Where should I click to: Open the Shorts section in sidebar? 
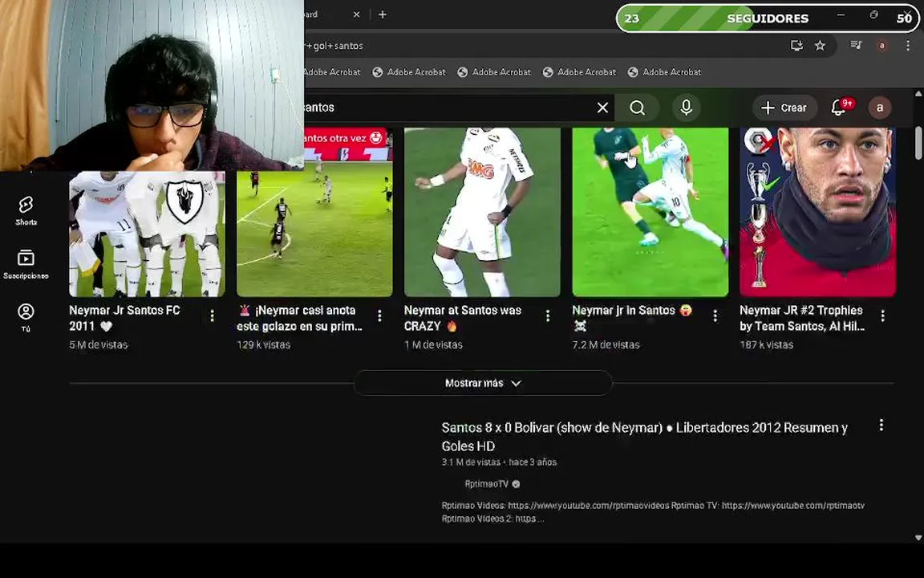click(26, 210)
